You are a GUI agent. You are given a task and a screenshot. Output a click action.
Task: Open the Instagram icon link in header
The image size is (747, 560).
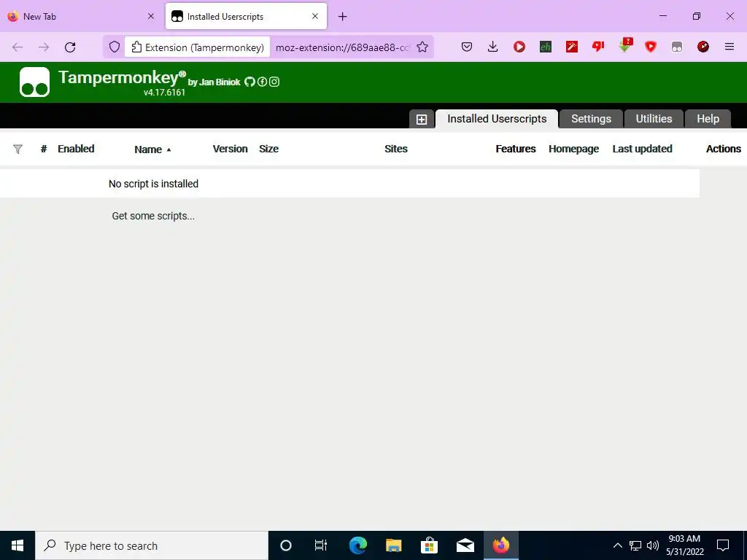tap(274, 82)
